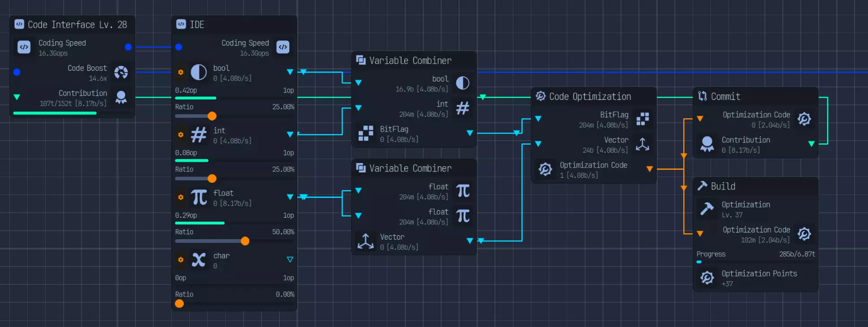Viewport: 868px width, 327px height.
Task: Click the BitFlag icon in Variable Combiner
Action: pos(366,133)
